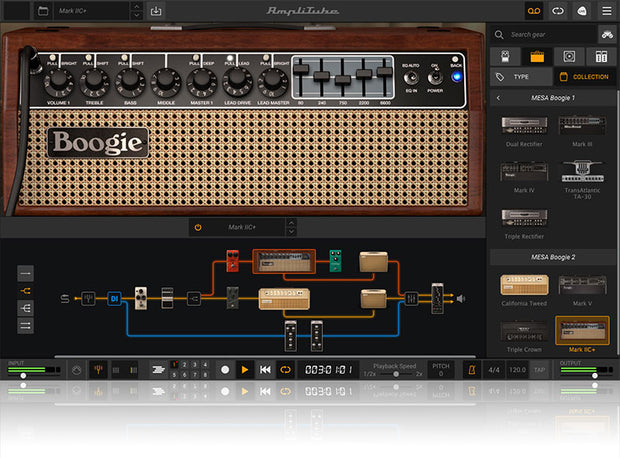This screenshot has height=458, width=620.
Task: Select the blue DI block in chain
Action: tap(114, 299)
